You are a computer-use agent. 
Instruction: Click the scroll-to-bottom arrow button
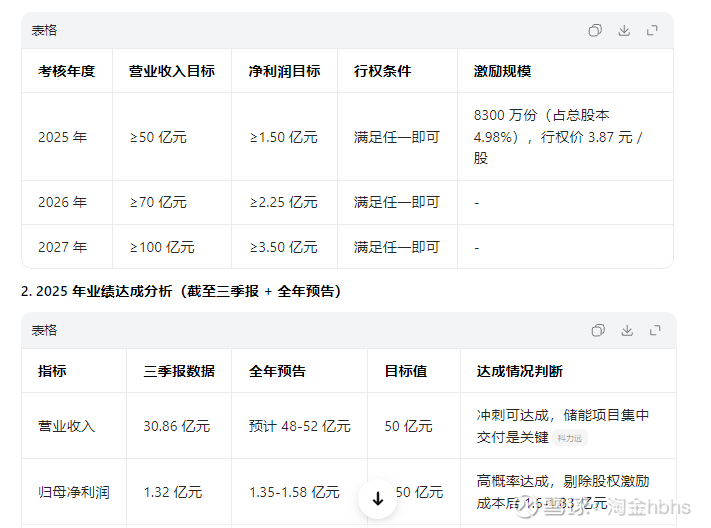[378, 497]
